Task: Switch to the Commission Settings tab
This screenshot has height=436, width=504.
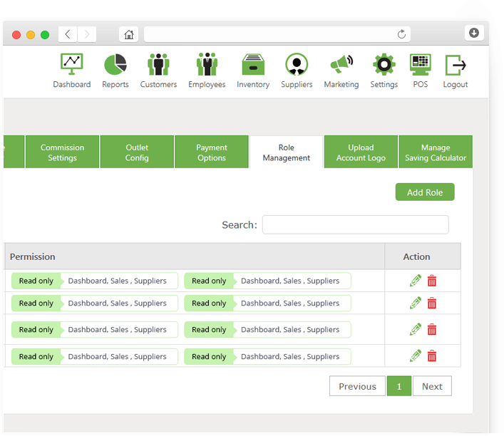Action: [x=62, y=152]
